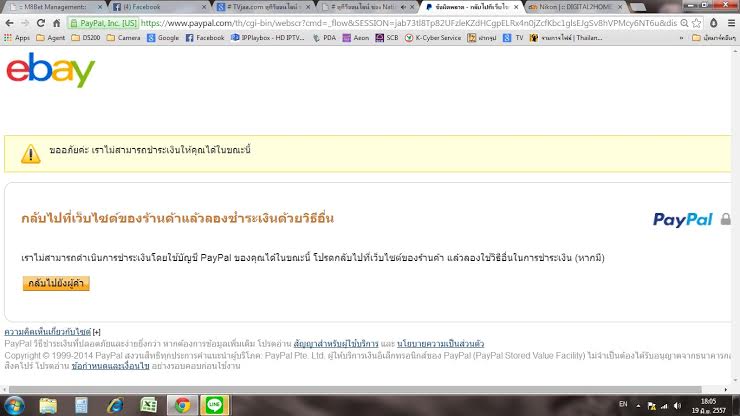Close the TVjae.com tab
The image size is (740, 416).
pyautogui.click(x=308, y=7)
